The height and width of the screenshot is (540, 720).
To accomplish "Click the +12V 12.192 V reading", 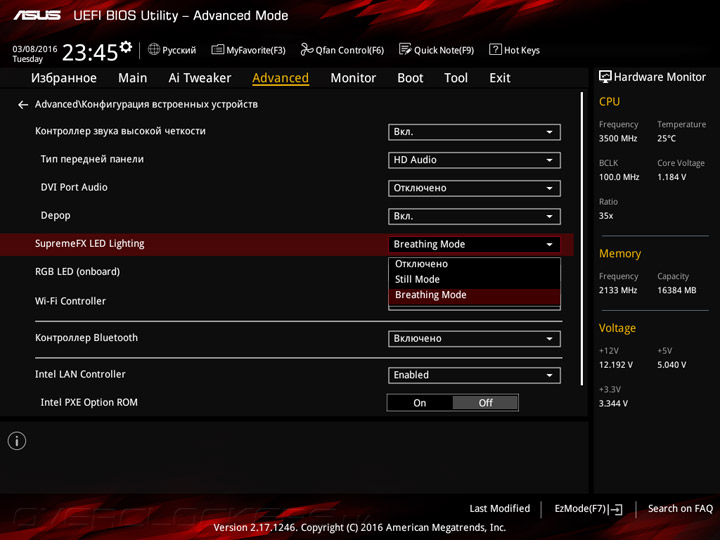I will pos(615,365).
